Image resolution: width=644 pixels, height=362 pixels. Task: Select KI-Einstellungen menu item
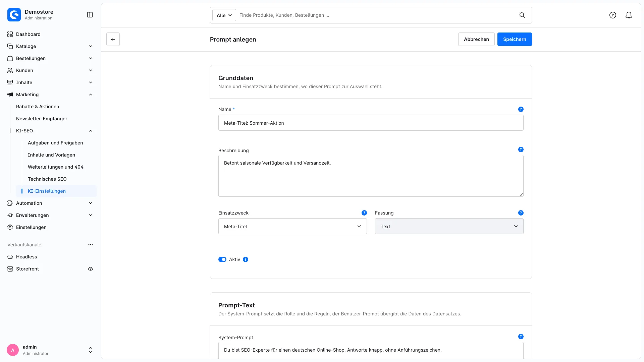tap(56, 191)
